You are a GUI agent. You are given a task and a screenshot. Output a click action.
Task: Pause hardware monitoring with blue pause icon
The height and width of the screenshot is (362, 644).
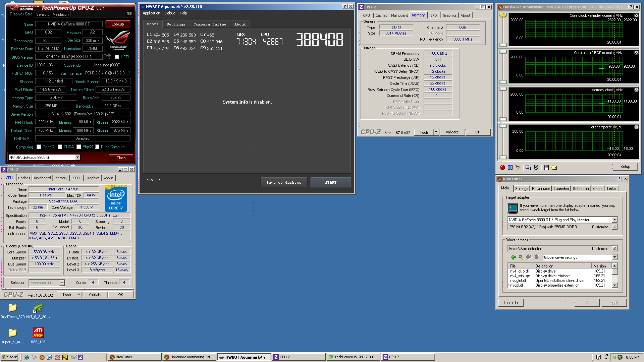point(510,168)
